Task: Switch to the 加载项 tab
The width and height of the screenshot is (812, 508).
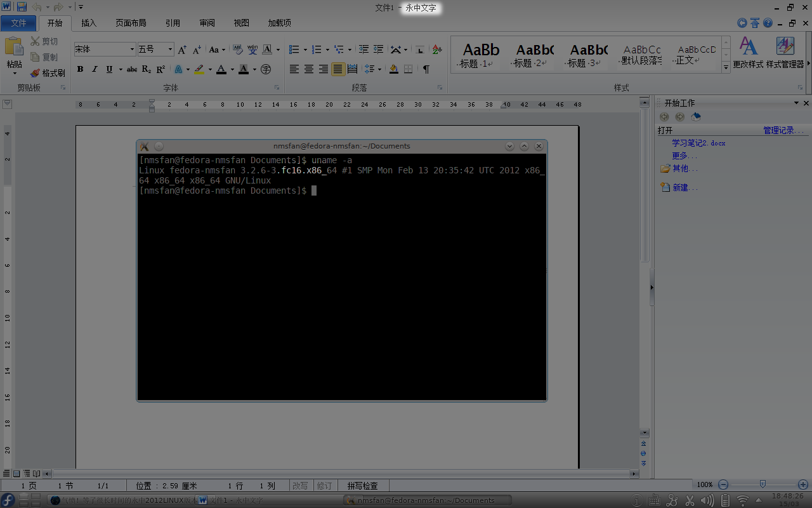Action: click(x=279, y=23)
